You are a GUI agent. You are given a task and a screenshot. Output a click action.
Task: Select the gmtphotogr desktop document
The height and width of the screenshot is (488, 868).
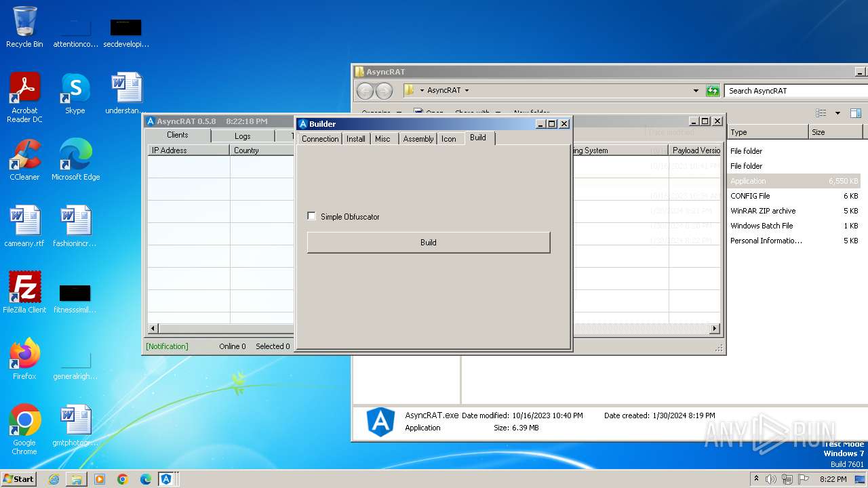75,426
